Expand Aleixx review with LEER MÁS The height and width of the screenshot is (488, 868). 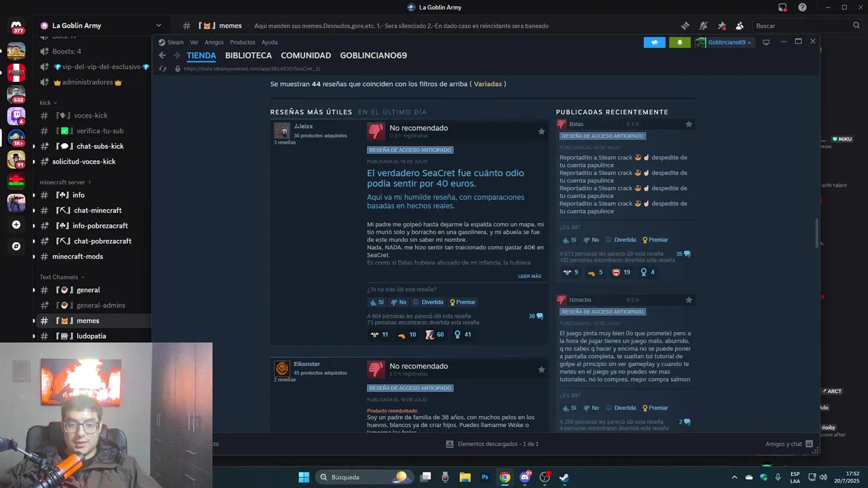pos(530,277)
